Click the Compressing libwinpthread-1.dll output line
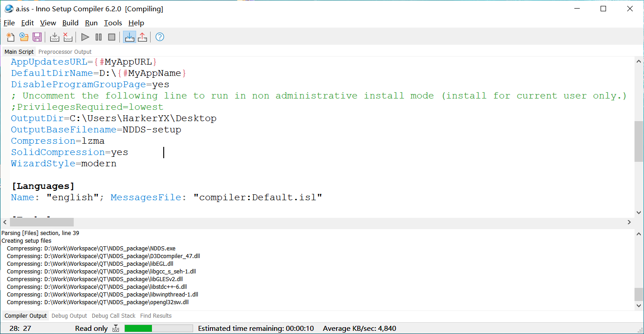644x334 pixels. pos(103,295)
